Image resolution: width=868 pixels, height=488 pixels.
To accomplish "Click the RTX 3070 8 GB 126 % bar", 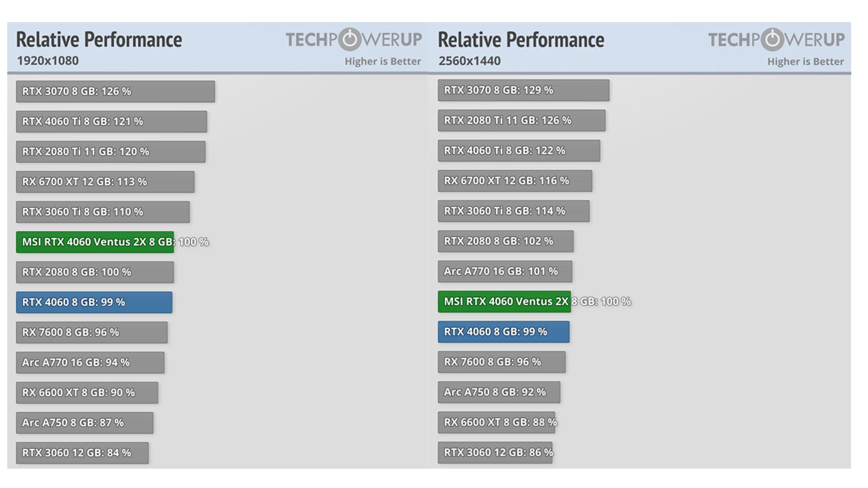I will [x=115, y=92].
